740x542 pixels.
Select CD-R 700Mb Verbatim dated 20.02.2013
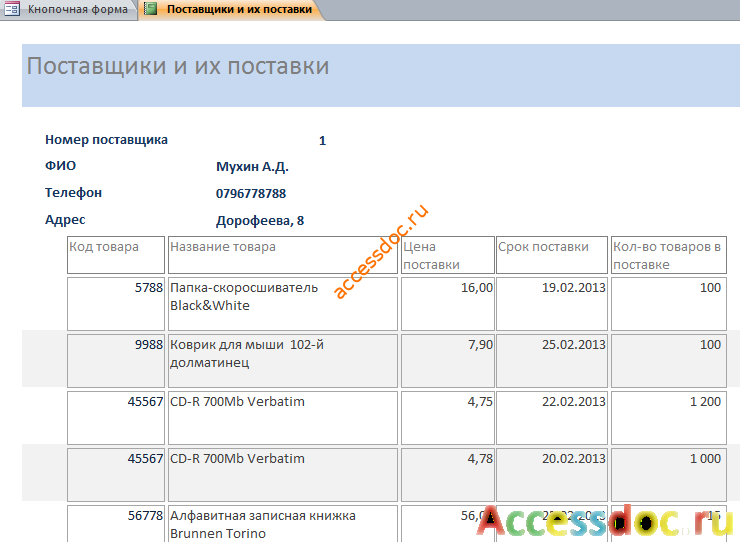283,475
